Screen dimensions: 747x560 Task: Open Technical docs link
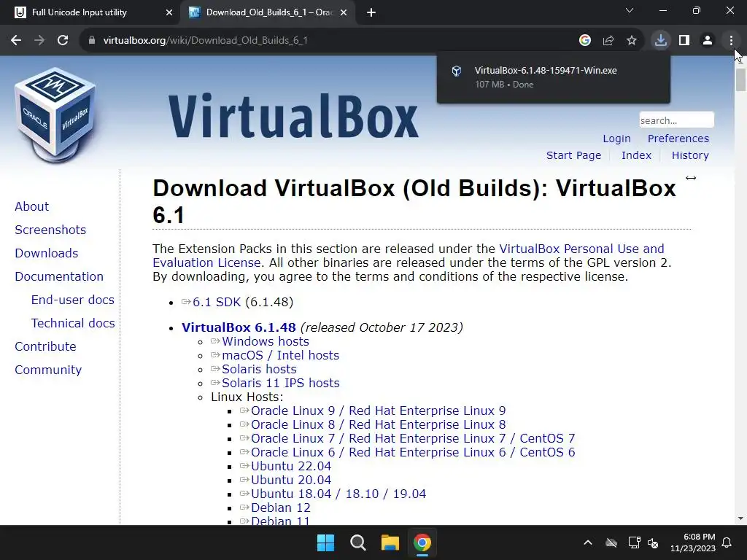pos(73,323)
